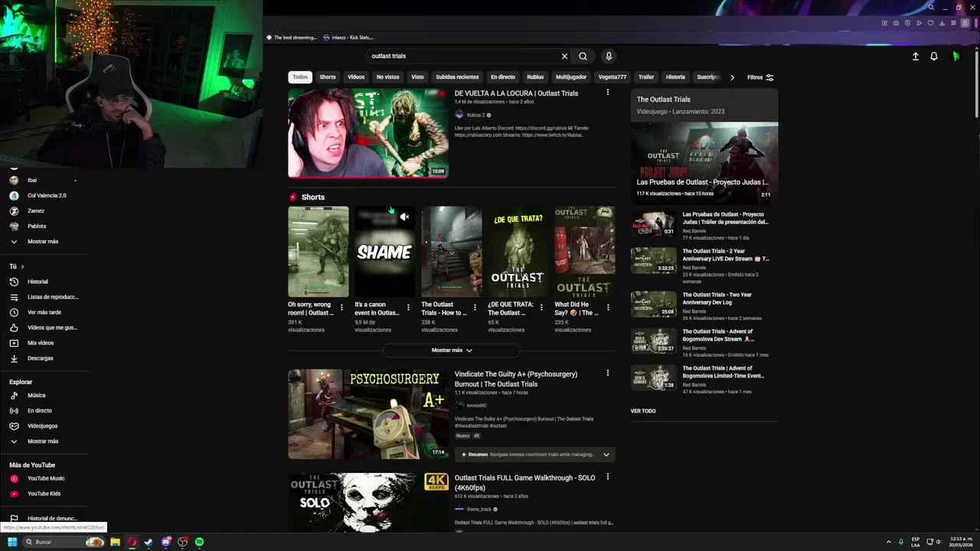Open options menu for Vindicate The Guilty video
This screenshot has height=551, width=980.
pos(608,373)
